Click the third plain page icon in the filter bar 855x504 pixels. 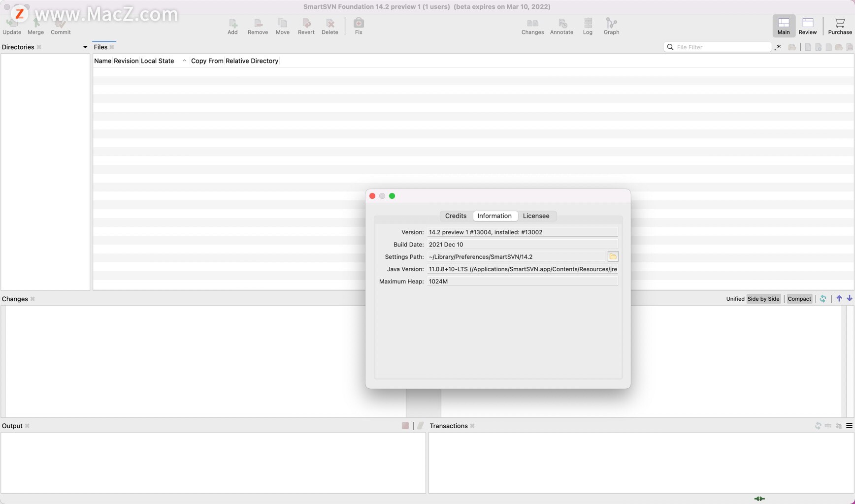point(828,47)
